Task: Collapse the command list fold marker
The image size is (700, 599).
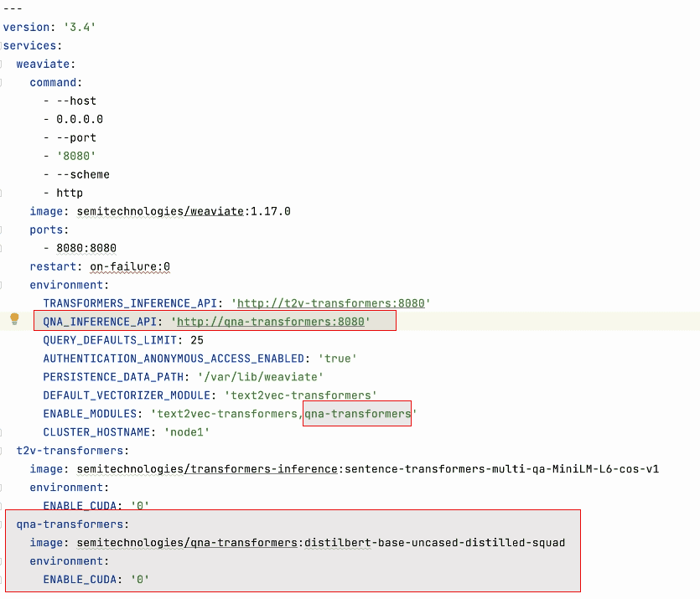Action: click(x=2, y=82)
